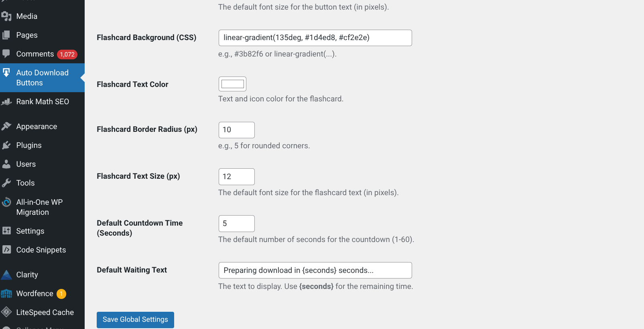This screenshot has height=329, width=644.
Task: Click into the Default Waiting Text field
Action: (315, 270)
